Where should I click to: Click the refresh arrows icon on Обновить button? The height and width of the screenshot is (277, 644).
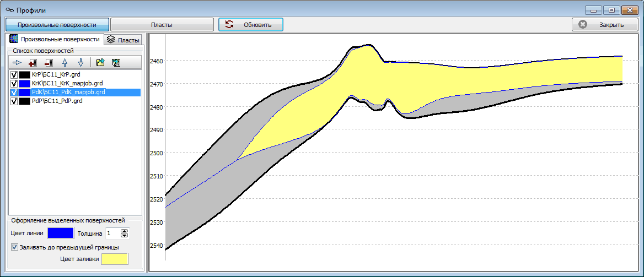pyautogui.click(x=229, y=25)
